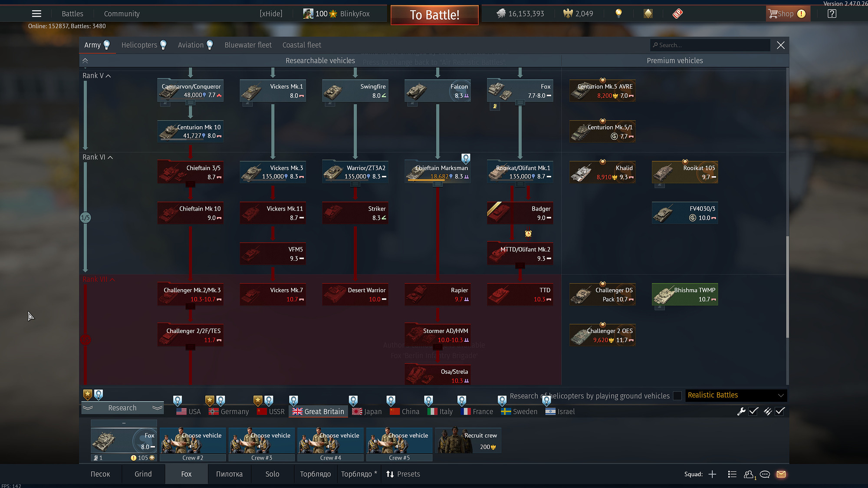
Task: Switch to the Aviation tab
Action: pyautogui.click(x=191, y=45)
